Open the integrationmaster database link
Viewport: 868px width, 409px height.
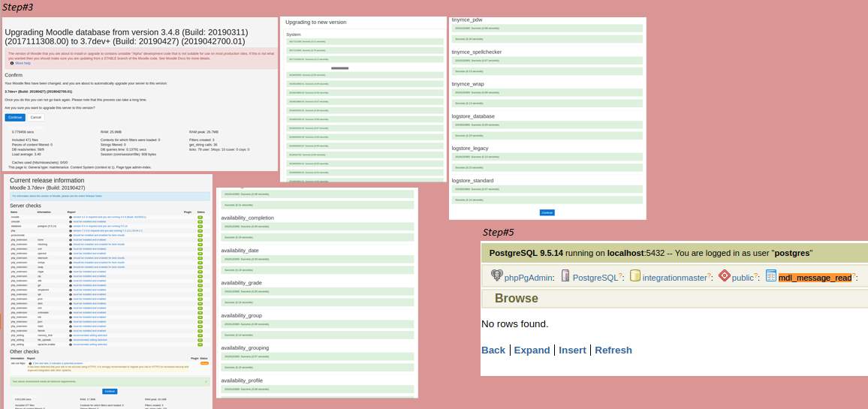[x=675, y=278]
